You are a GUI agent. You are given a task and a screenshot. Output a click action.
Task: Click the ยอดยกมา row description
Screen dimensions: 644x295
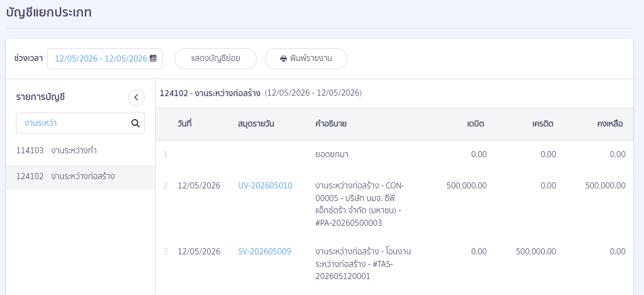coord(331,155)
